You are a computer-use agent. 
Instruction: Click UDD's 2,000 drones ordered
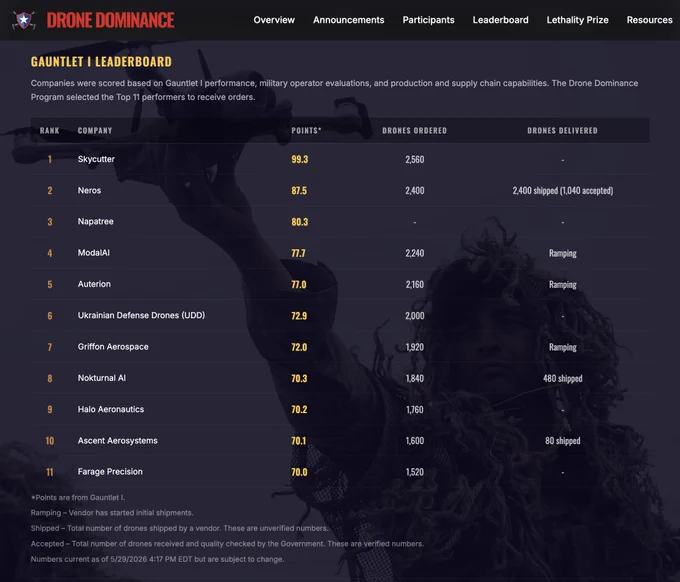click(415, 315)
